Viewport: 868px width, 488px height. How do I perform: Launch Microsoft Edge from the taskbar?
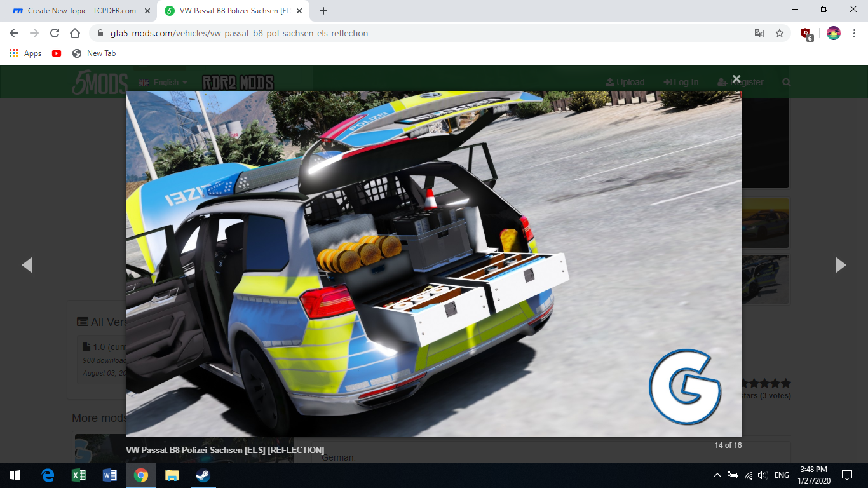48,475
